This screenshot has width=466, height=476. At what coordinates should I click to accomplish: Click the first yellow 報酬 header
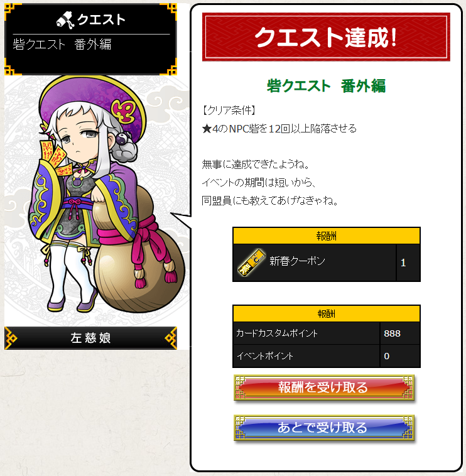327,236
